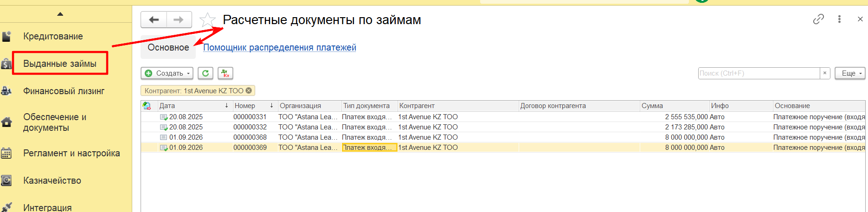
Task: Click the Контрагент column header
Action: (458, 106)
